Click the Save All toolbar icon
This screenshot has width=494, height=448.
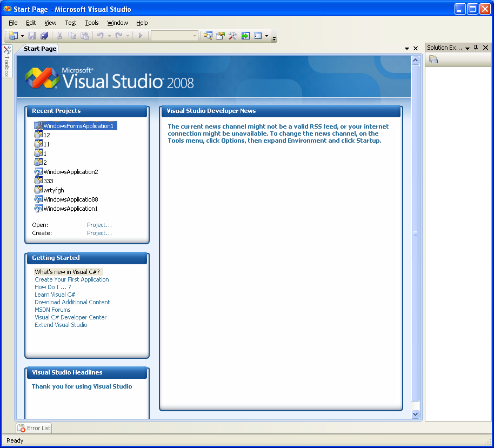pos(44,36)
